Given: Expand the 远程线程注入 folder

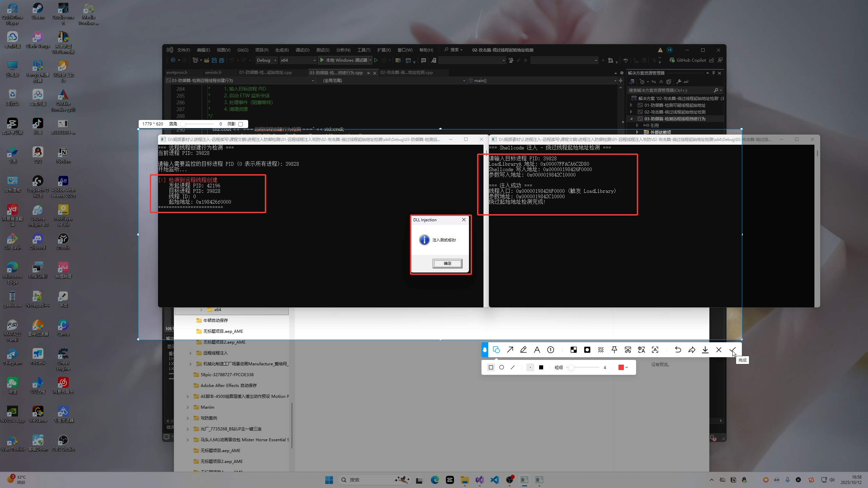Looking at the screenshot, I should point(191,353).
